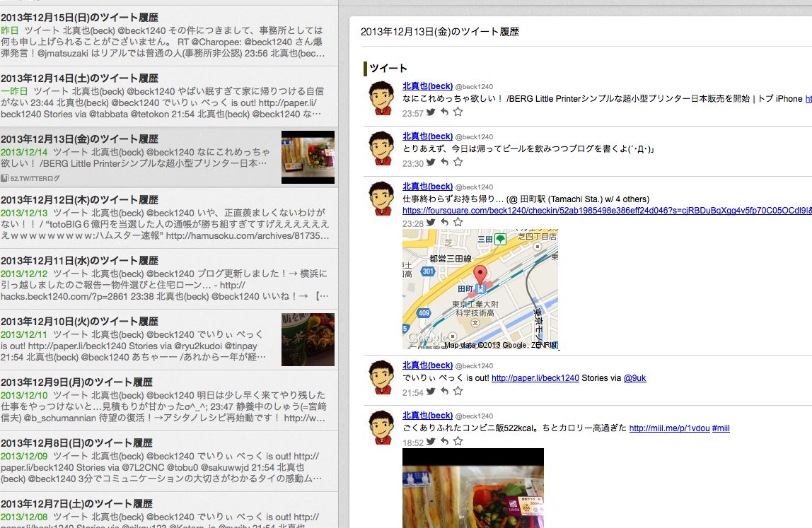Favorite the 23:28 Tamachi Station check-in tweet

[458, 223]
